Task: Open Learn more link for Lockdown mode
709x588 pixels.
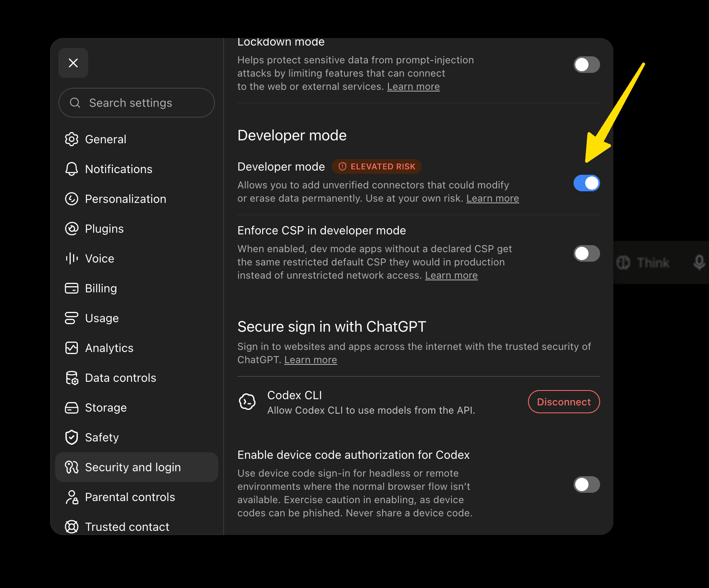Action: coord(413,87)
